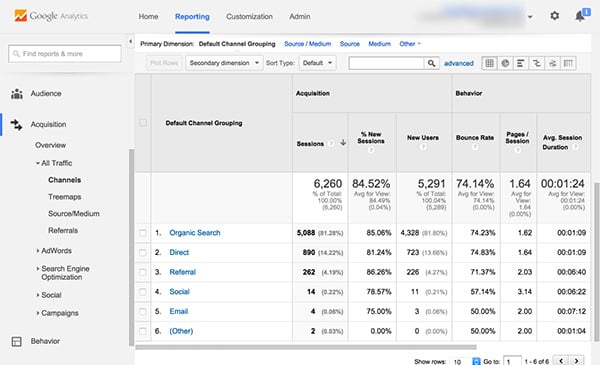Click the Source / Medium dimension link
The image size is (600, 365).
pyautogui.click(x=307, y=44)
